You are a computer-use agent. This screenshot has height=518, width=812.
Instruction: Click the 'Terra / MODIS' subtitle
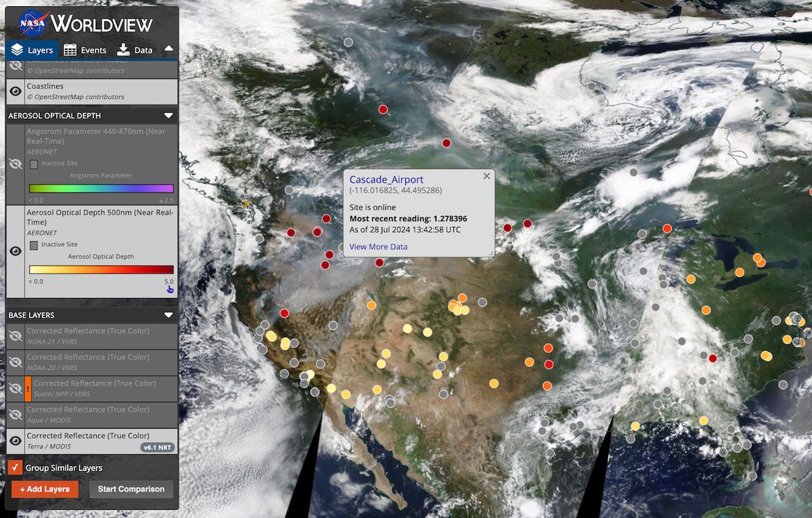pyautogui.click(x=49, y=446)
